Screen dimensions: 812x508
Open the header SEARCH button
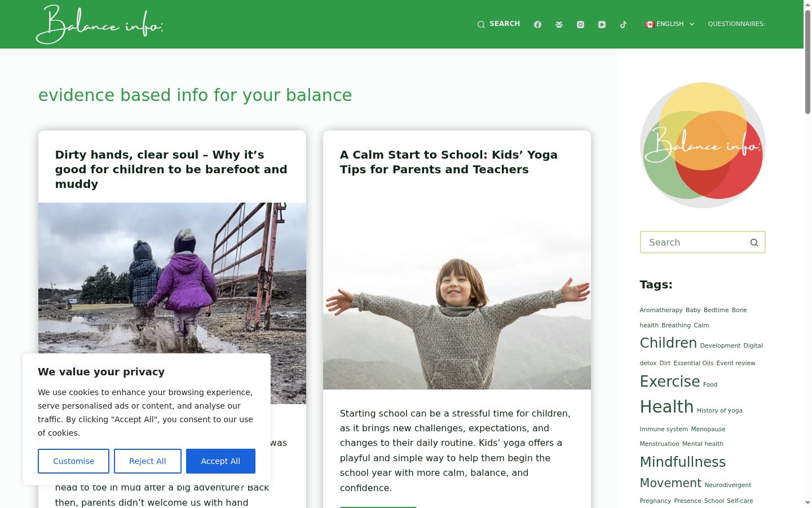[x=498, y=24]
